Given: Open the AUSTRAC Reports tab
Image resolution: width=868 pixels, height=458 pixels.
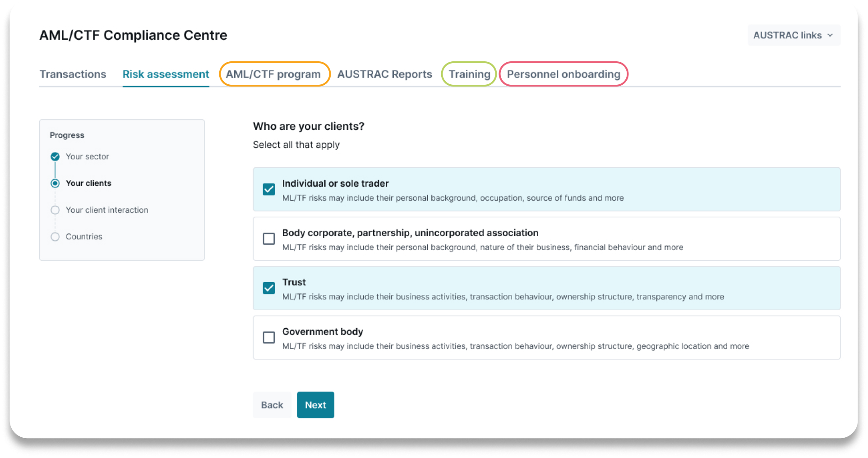Looking at the screenshot, I should point(384,74).
